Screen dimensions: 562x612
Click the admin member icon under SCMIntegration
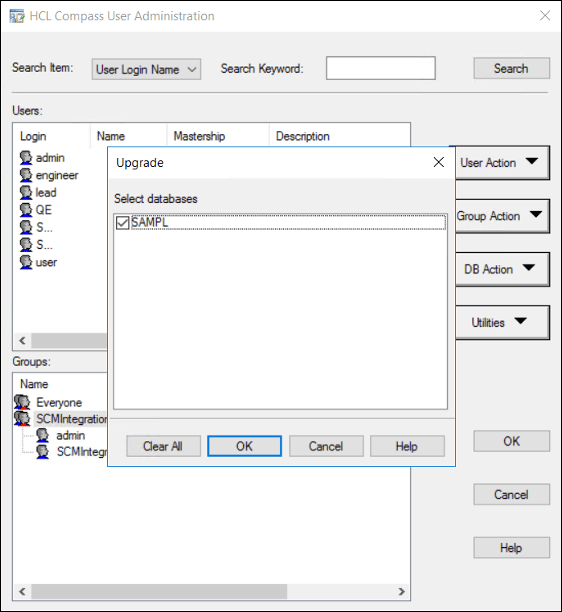43,435
